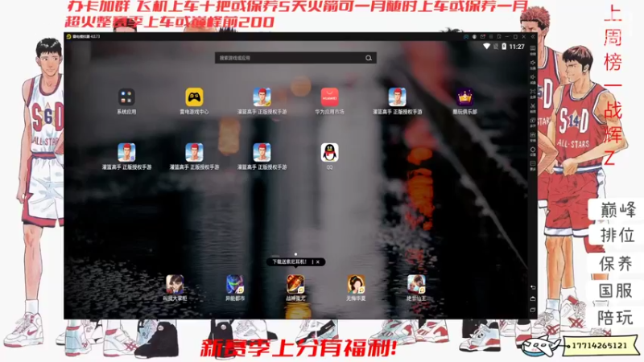This screenshot has width=644, height=362.
Task: Open emulator settings (设置) in sidebar
Action: (533, 151)
